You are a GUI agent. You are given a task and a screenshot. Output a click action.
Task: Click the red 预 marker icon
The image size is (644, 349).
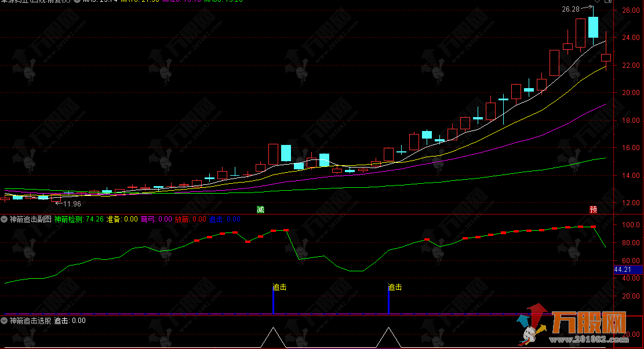pos(593,209)
